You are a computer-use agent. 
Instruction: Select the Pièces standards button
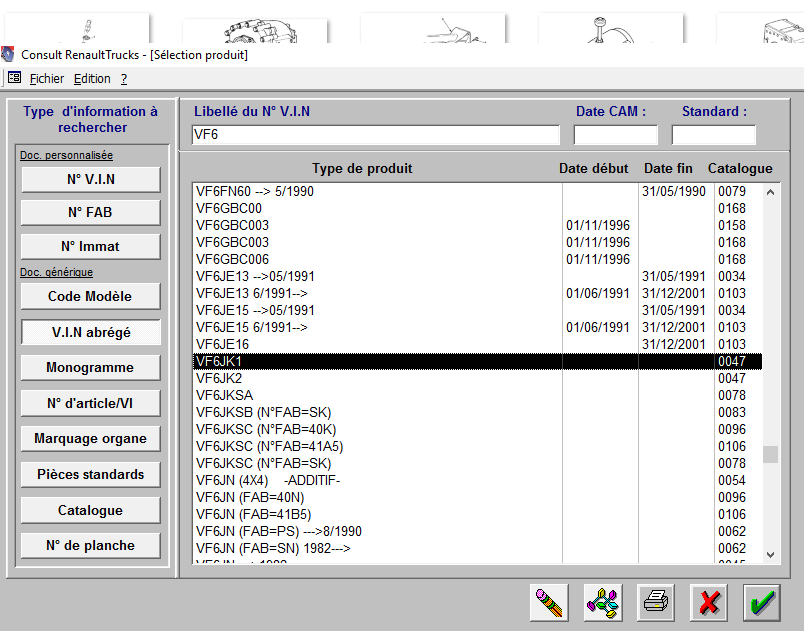click(x=90, y=475)
